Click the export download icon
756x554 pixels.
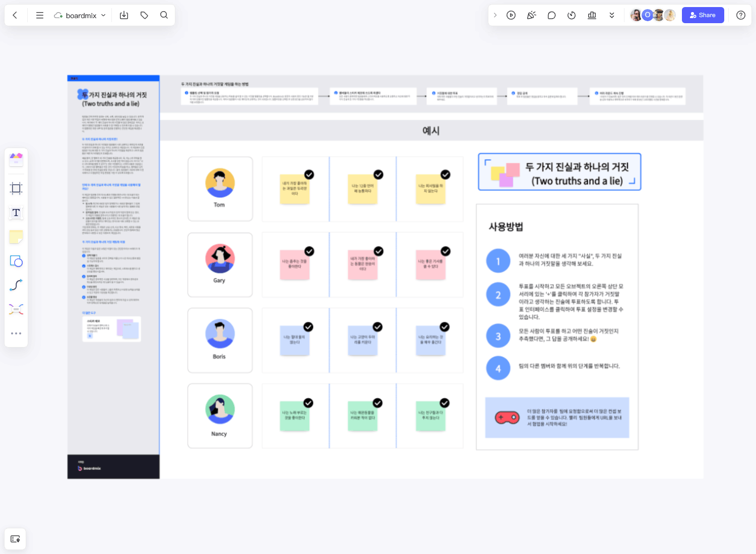click(x=124, y=15)
